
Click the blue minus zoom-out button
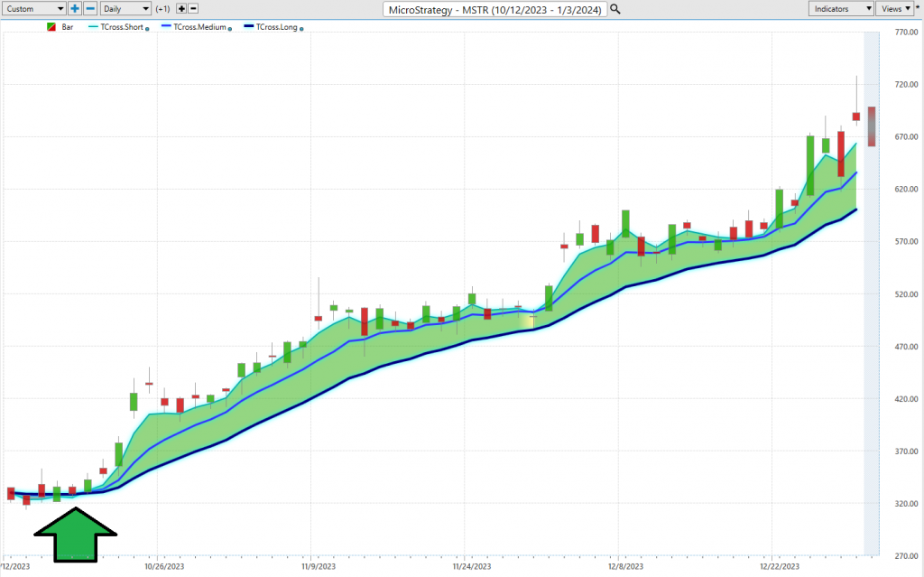click(x=89, y=8)
